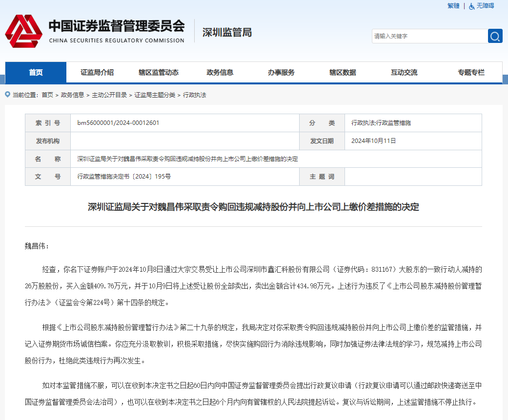Screen dimensions: 508x420
Task: Click 行政执法 breadcrumb link
Action: pyautogui.click(x=195, y=95)
